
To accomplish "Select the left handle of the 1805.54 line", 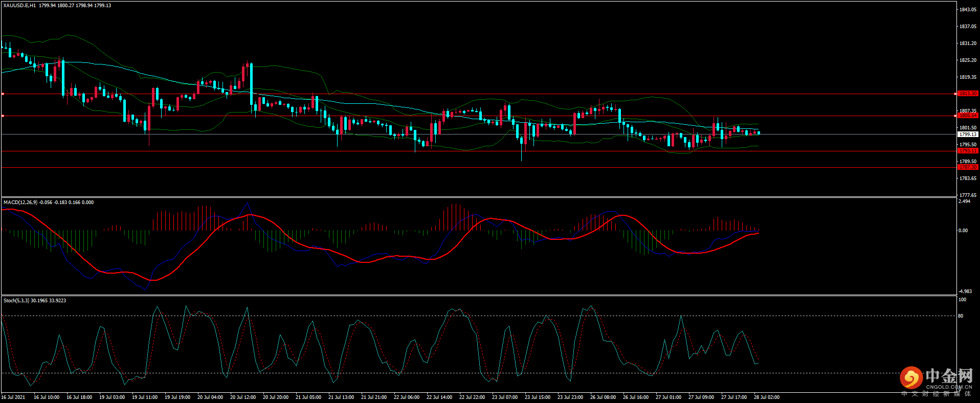I will pyautogui.click(x=3, y=116).
